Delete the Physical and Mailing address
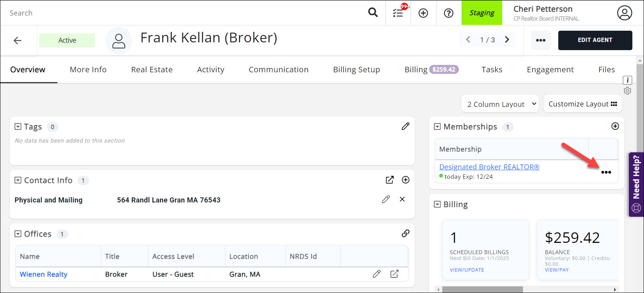The image size is (644, 293). [x=402, y=199]
